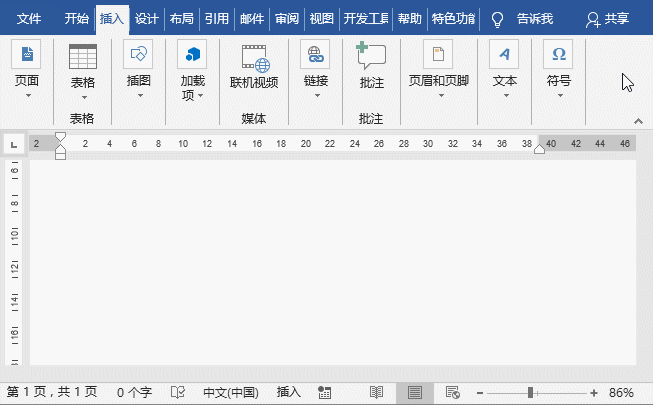Switch to the 引用 references tab
Image resolution: width=653 pixels, height=405 pixels.
tap(217, 19)
